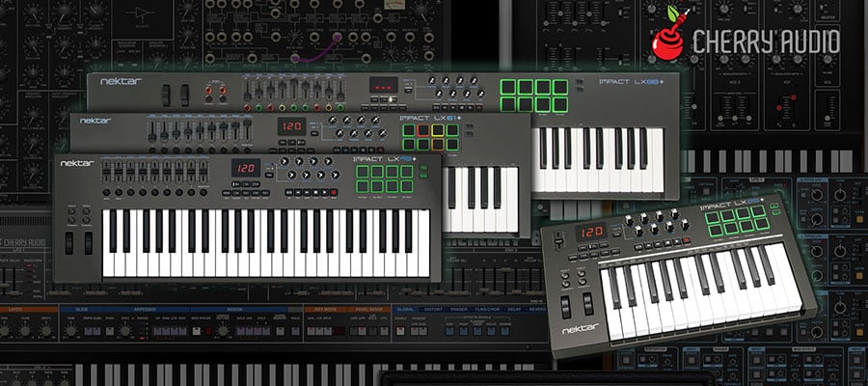The width and height of the screenshot is (868, 386).
Task: Click the top-left rotary knob on the LX25+
Action: (628, 220)
